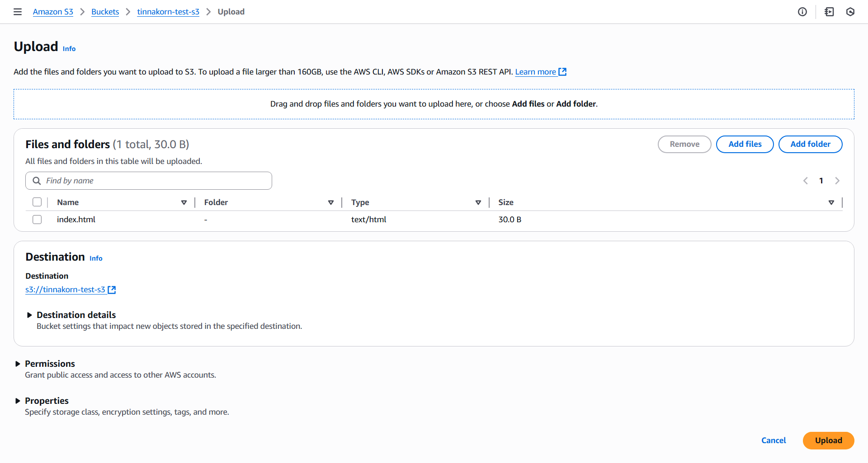
Task: Open the tinnakorn-test-s3 breadcrumb
Action: pos(168,12)
